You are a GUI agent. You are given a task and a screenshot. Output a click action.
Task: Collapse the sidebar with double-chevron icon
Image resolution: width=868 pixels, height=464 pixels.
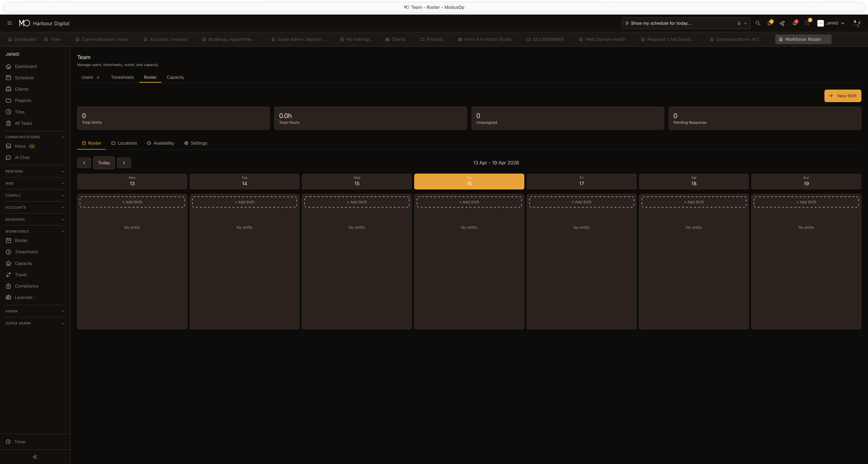point(35,457)
